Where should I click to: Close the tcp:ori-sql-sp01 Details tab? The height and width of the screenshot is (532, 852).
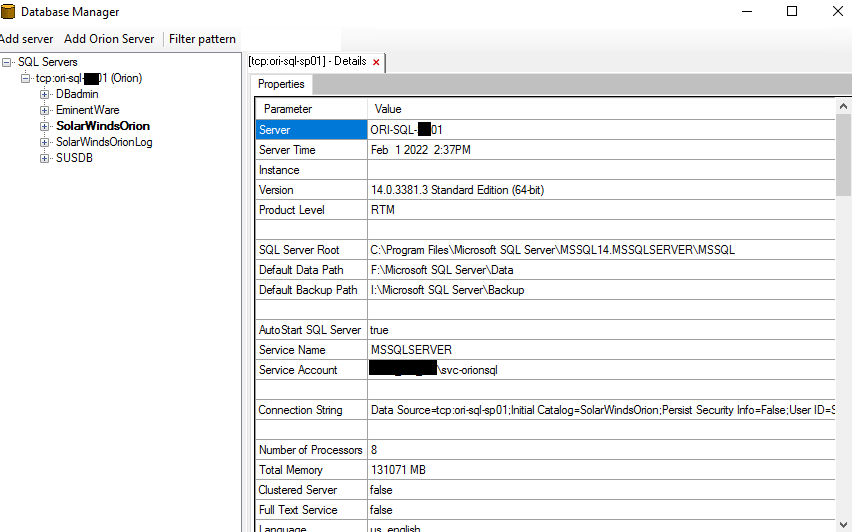click(376, 62)
